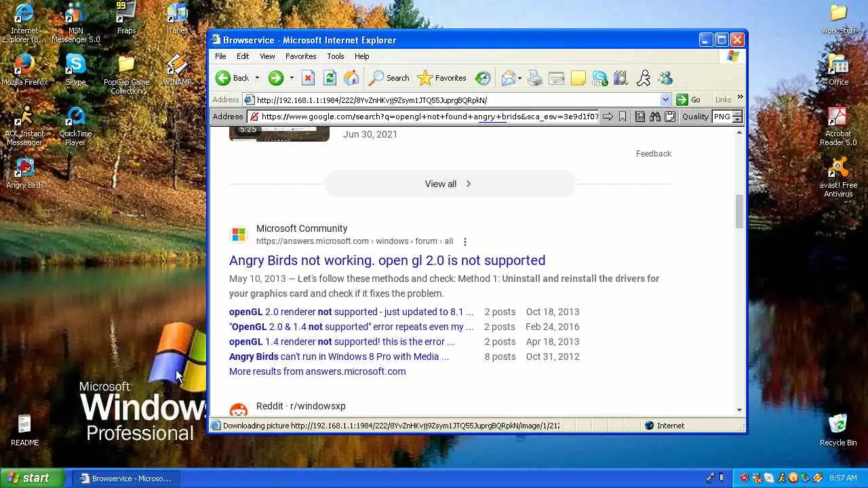
Task: Select the Skype desktop icon
Action: point(75,70)
